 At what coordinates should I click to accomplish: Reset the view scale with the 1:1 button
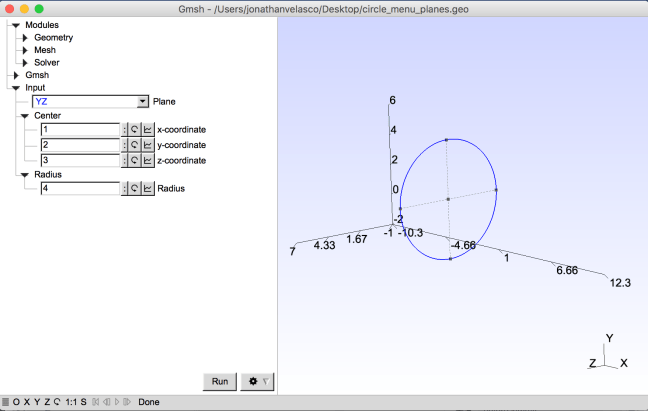(x=71, y=402)
